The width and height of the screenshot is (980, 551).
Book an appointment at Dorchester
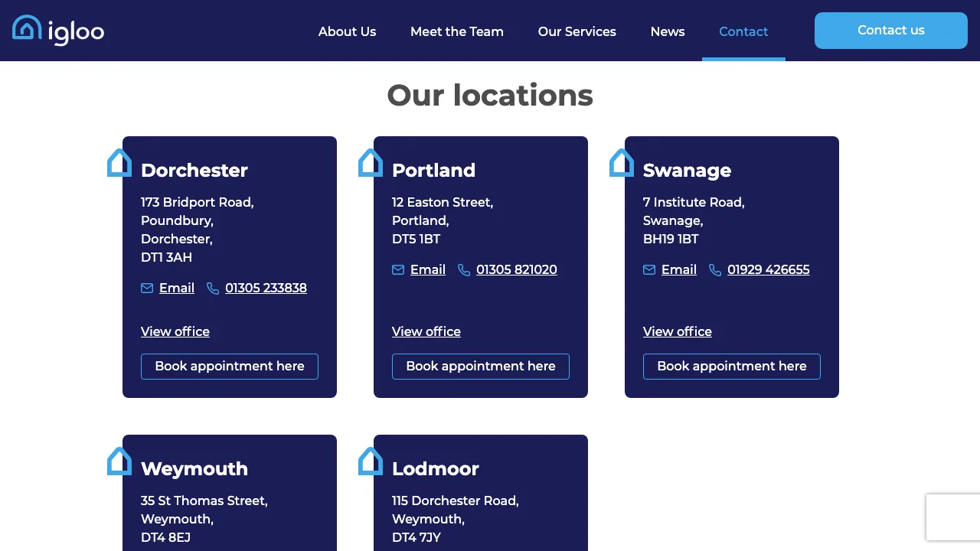point(229,366)
